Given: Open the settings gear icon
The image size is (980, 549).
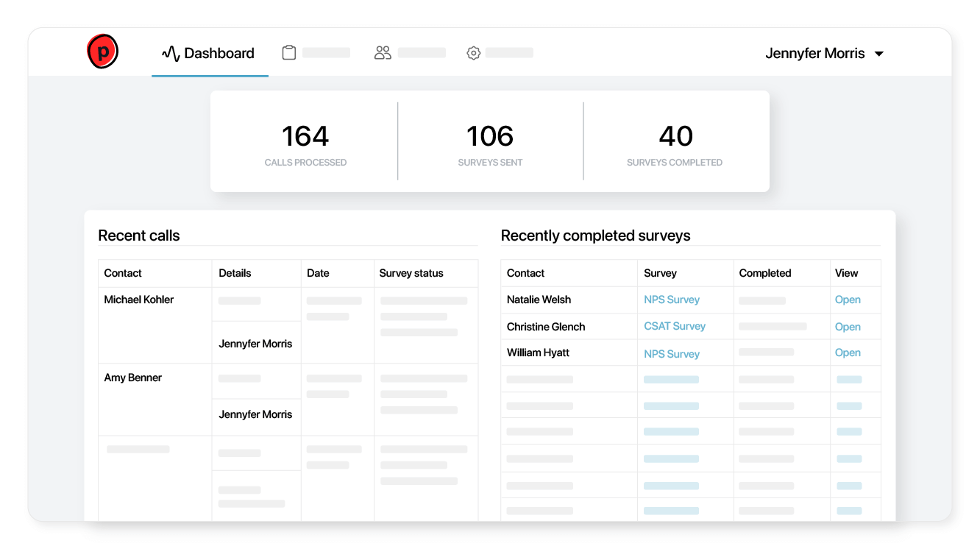Looking at the screenshot, I should pyautogui.click(x=473, y=52).
